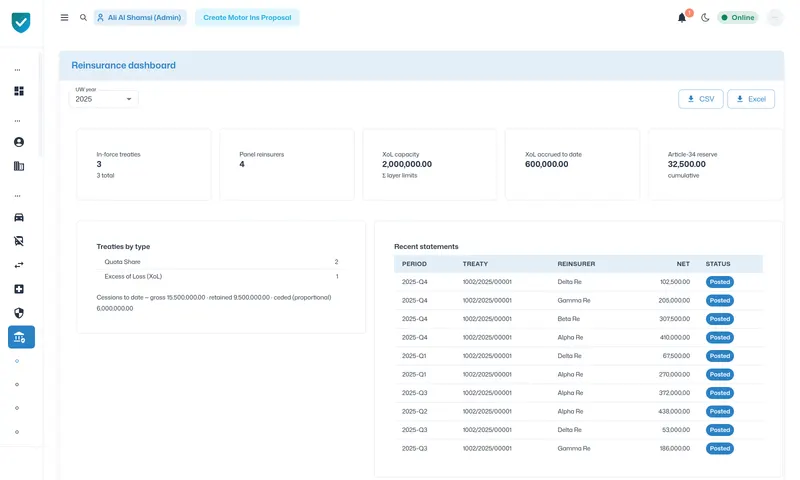Image resolution: width=800 pixels, height=480 pixels.
Task: Click the REINSURER column header
Action: 576,264
